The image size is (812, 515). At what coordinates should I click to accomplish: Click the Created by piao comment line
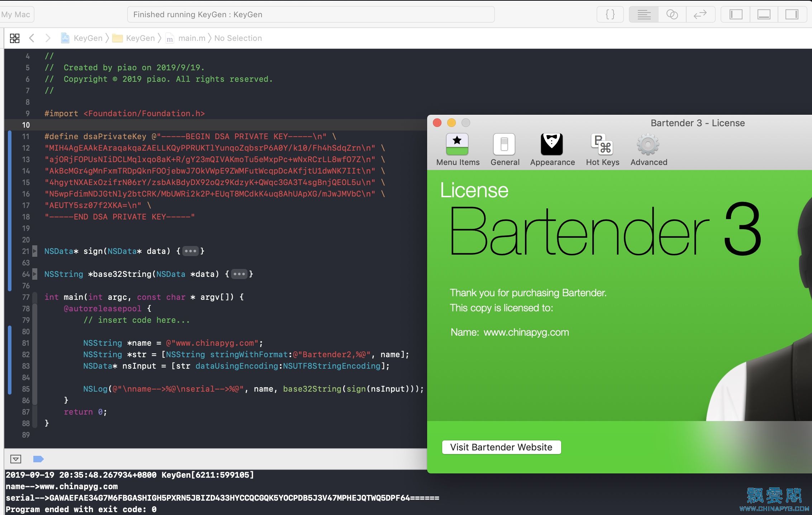pos(124,67)
